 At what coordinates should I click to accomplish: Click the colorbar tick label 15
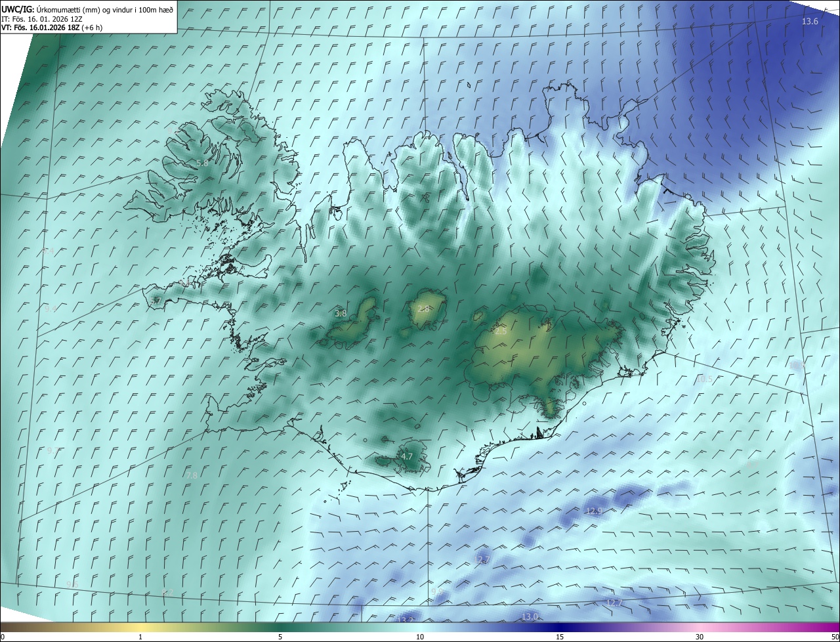[560, 637]
